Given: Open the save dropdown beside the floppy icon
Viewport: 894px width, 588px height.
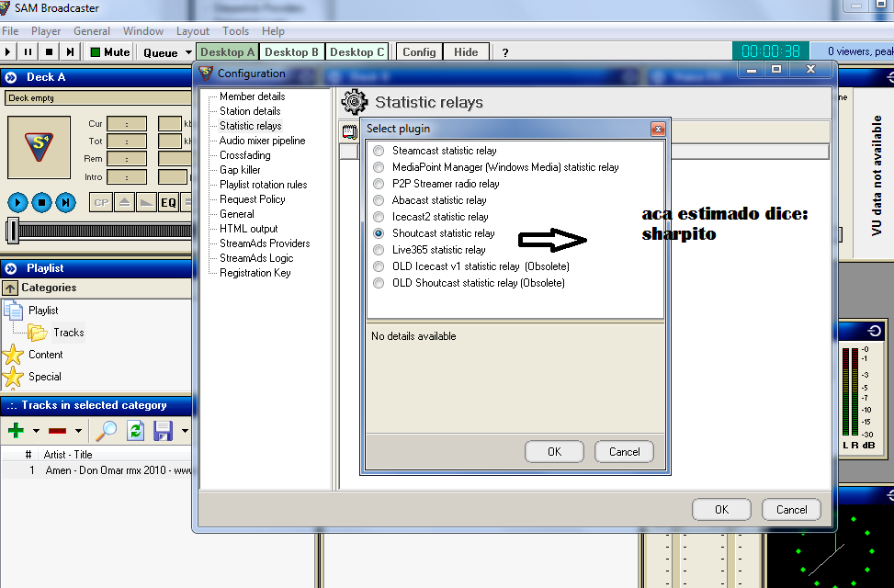Looking at the screenshot, I should click(x=184, y=429).
